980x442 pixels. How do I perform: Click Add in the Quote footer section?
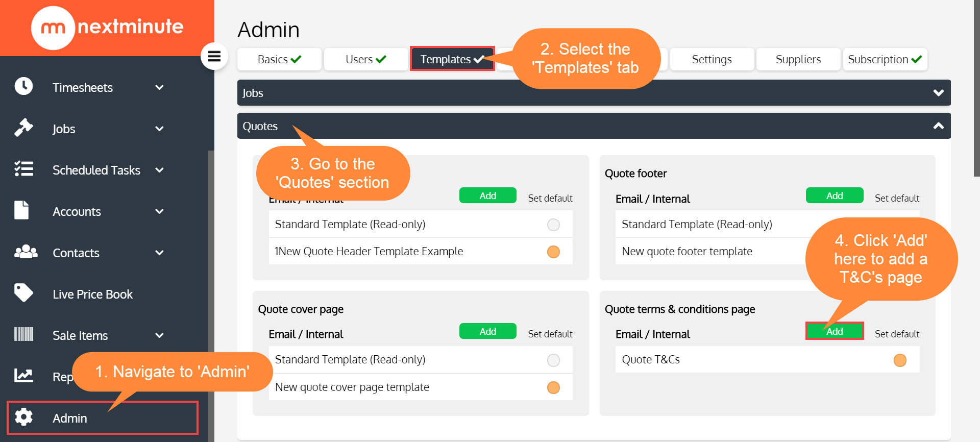click(x=835, y=195)
